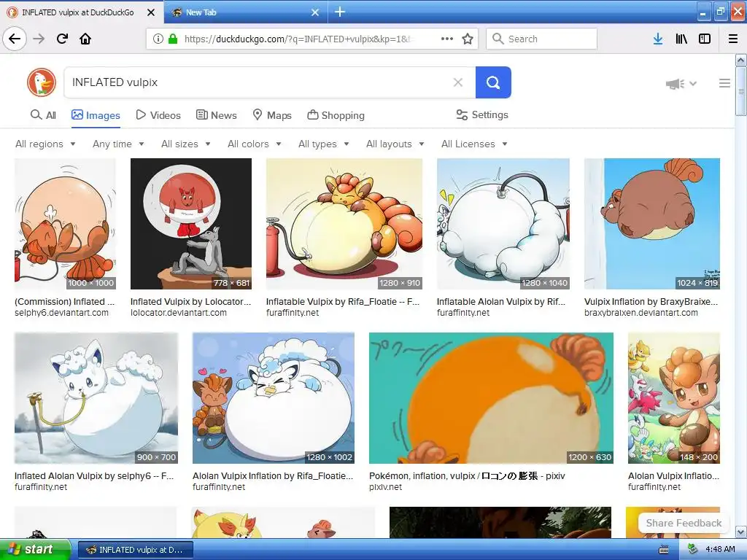Submit search with blue magnifier button

pyautogui.click(x=493, y=82)
